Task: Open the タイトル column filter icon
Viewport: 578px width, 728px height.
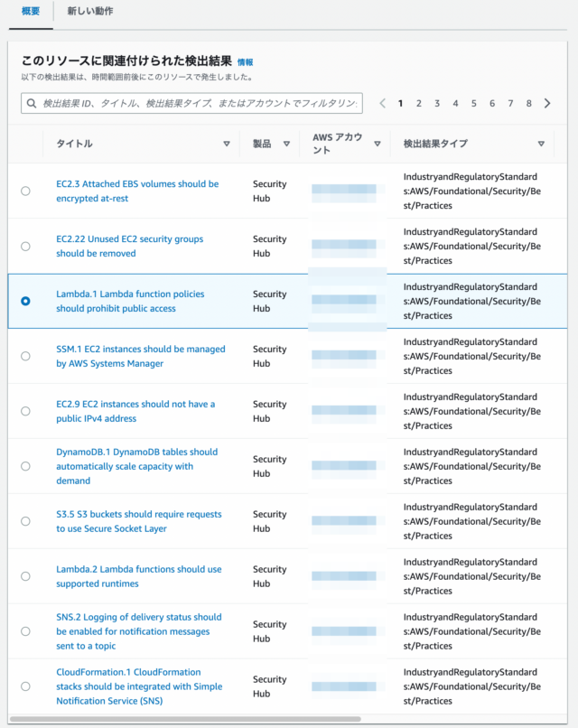Action: (226, 145)
